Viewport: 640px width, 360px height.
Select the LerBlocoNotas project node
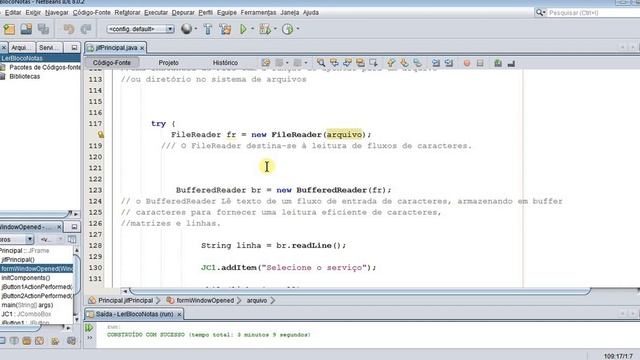(22, 58)
